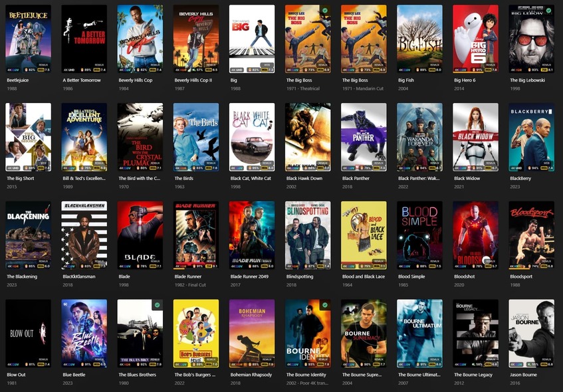Viewport: 563px width, 392px height.
Task: Click the watched checkmark on The Big Lebowski
Action: [548, 11]
